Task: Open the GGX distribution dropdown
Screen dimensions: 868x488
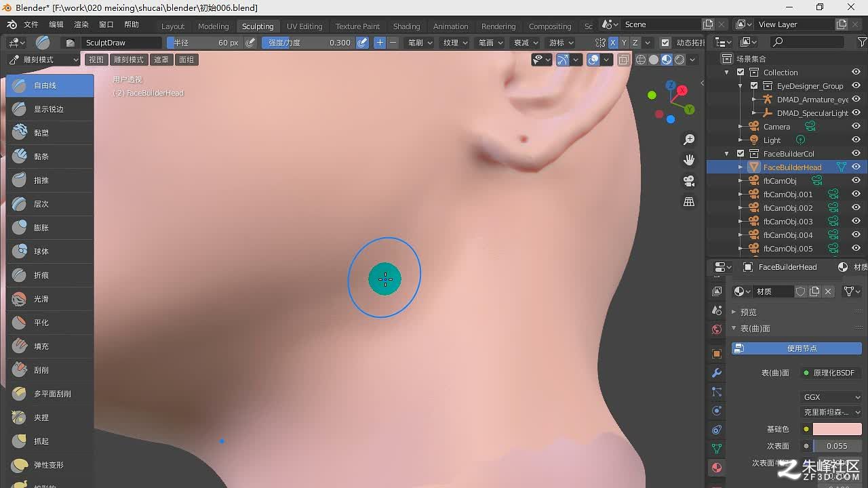Action: click(x=831, y=397)
